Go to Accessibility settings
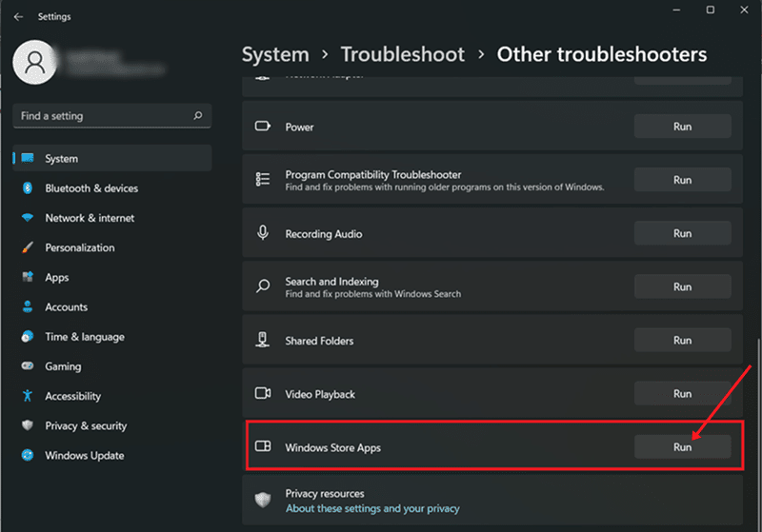This screenshot has height=532, width=762. 72,396
